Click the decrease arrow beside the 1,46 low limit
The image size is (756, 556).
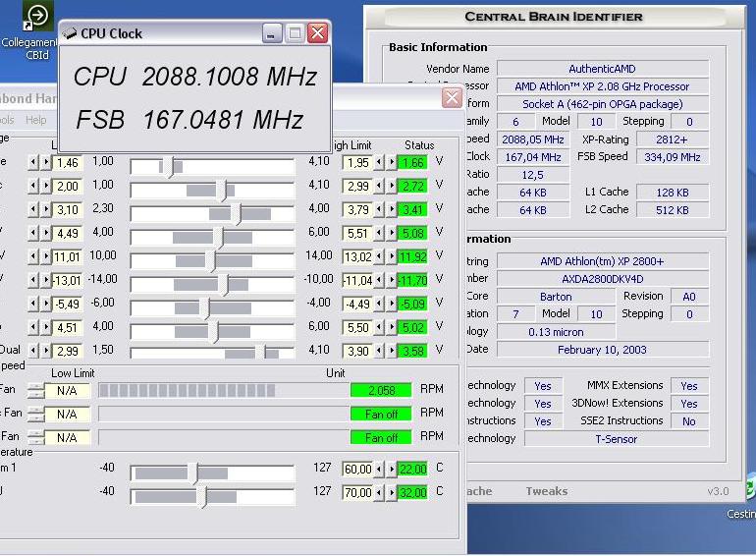click(32, 162)
